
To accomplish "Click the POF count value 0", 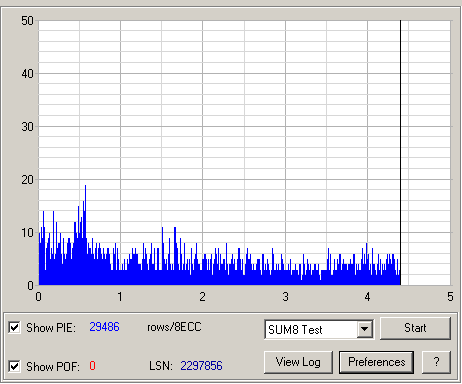I will 92,366.
